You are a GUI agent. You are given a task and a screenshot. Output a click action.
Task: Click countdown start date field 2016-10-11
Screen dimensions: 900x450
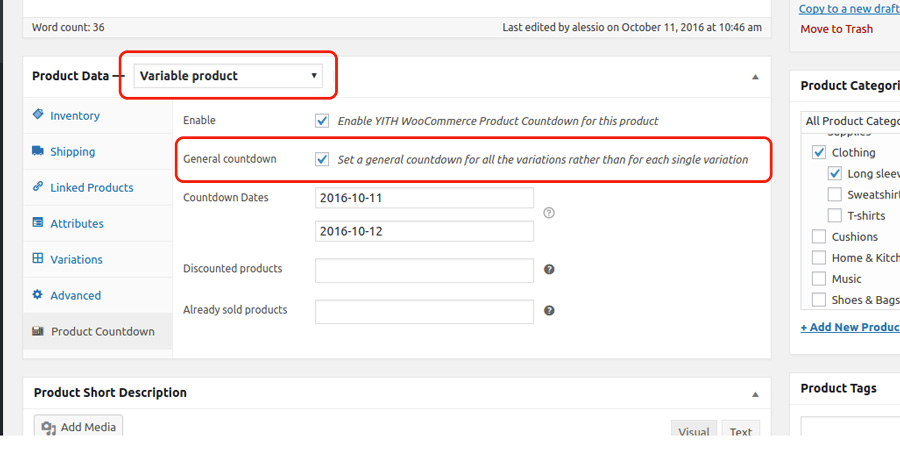coord(424,198)
